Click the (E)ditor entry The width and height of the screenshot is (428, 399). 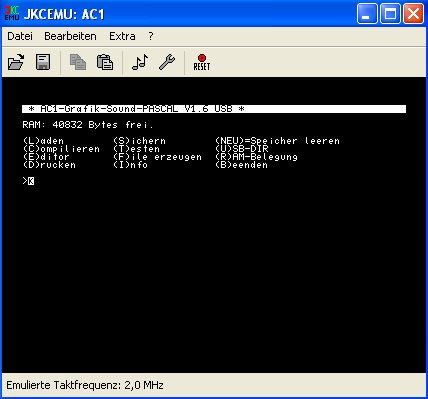(x=46, y=157)
